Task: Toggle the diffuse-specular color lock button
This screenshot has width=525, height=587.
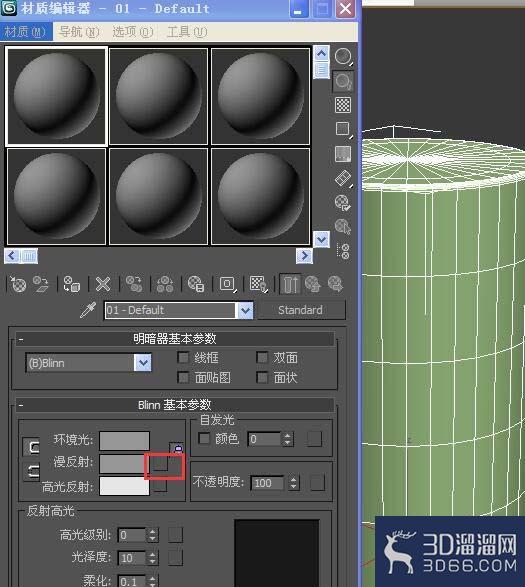Action: (x=31, y=472)
